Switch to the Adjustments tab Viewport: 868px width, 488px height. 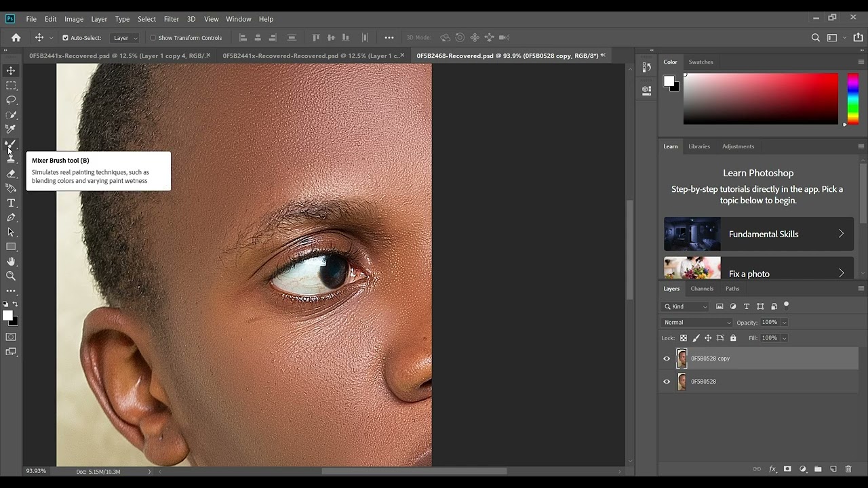click(738, 146)
